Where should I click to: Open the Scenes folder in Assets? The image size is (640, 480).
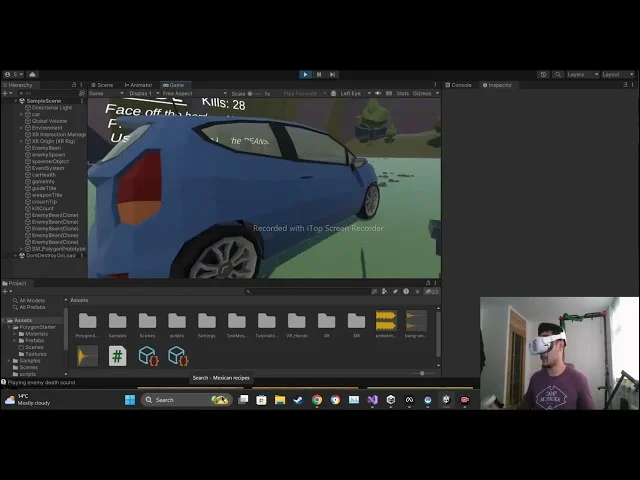point(147,322)
